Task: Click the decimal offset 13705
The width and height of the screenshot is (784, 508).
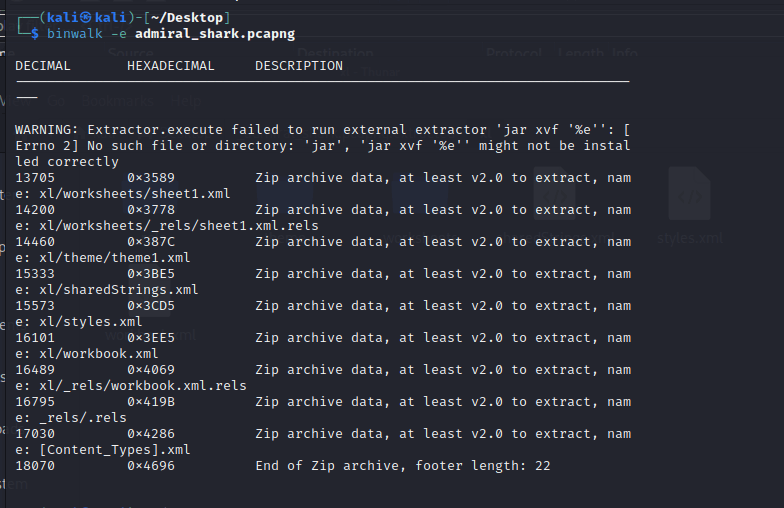Action: click(x=35, y=178)
